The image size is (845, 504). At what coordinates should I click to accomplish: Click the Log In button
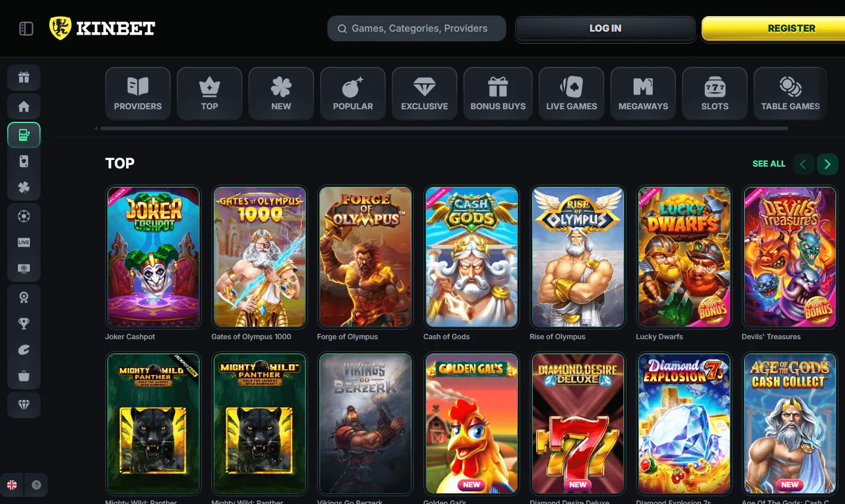(x=606, y=29)
